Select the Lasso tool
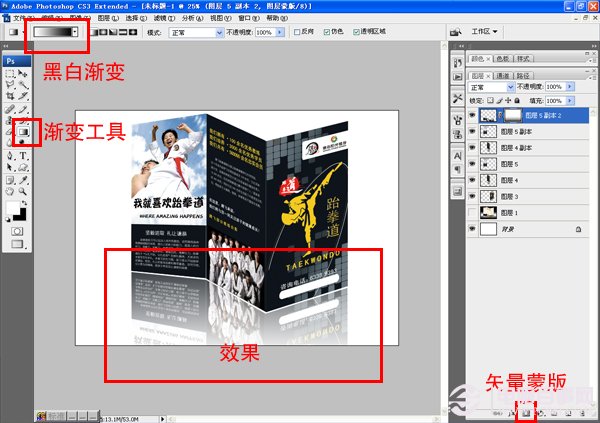This screenshot has height=423, width=600. (10, 85)
